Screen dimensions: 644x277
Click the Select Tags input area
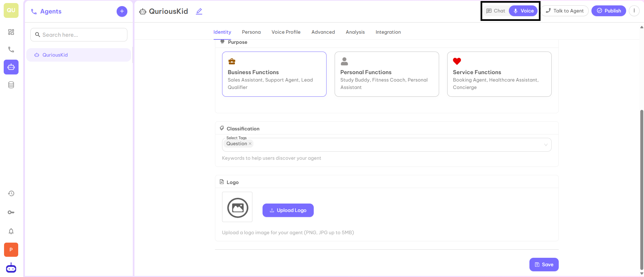click(387, 145)
